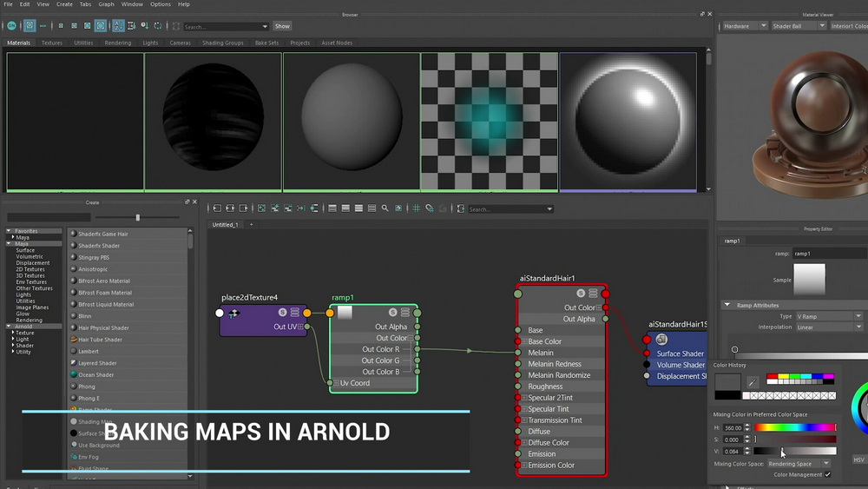Choose extra large swatches in Browser toolbar
This screenshot has height=489, width=868.
pyautogui.click(x=100, y=25)
